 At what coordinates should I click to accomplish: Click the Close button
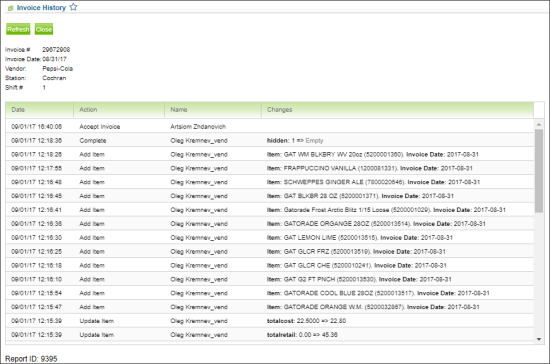[x=44, y=29]
